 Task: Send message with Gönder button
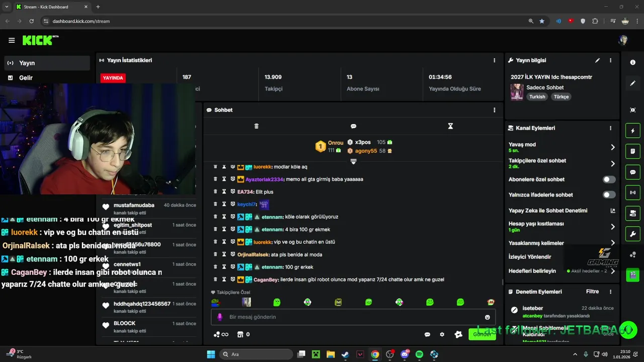(482, 334)
